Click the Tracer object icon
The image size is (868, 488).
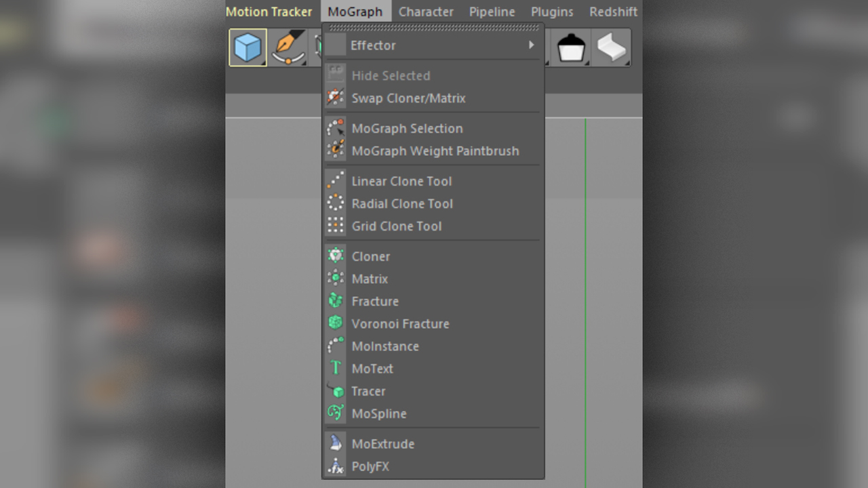point(336,390)
